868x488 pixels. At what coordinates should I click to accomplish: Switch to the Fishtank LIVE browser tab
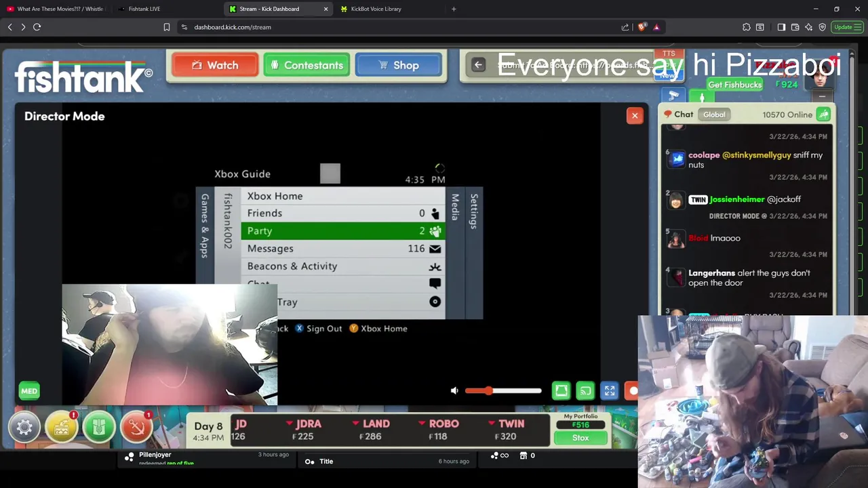point(144,9)
